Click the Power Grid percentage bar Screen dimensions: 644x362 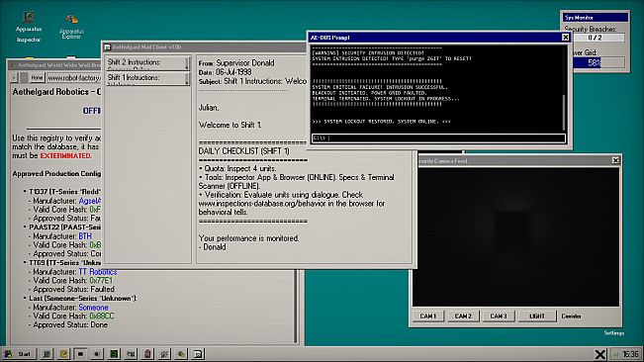click(x=598, y=62)
